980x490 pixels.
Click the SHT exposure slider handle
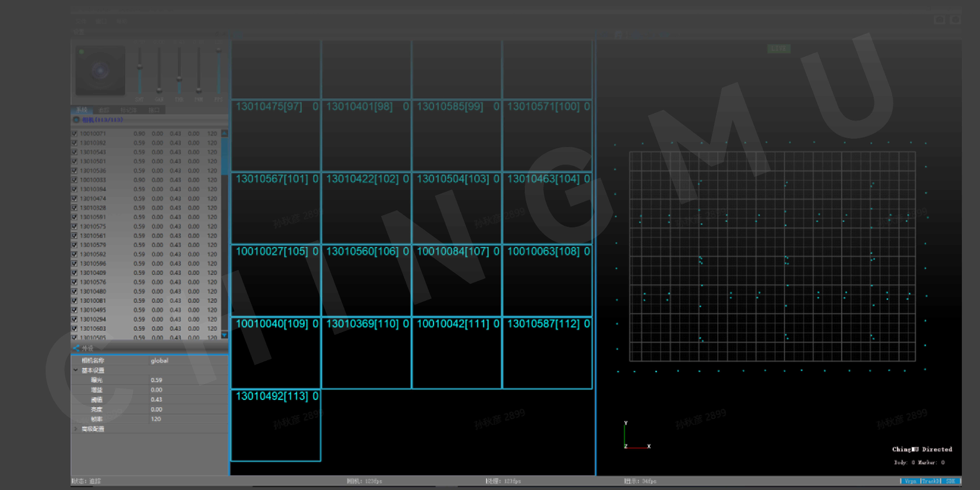pyautogui.click(x=140, y=66)
